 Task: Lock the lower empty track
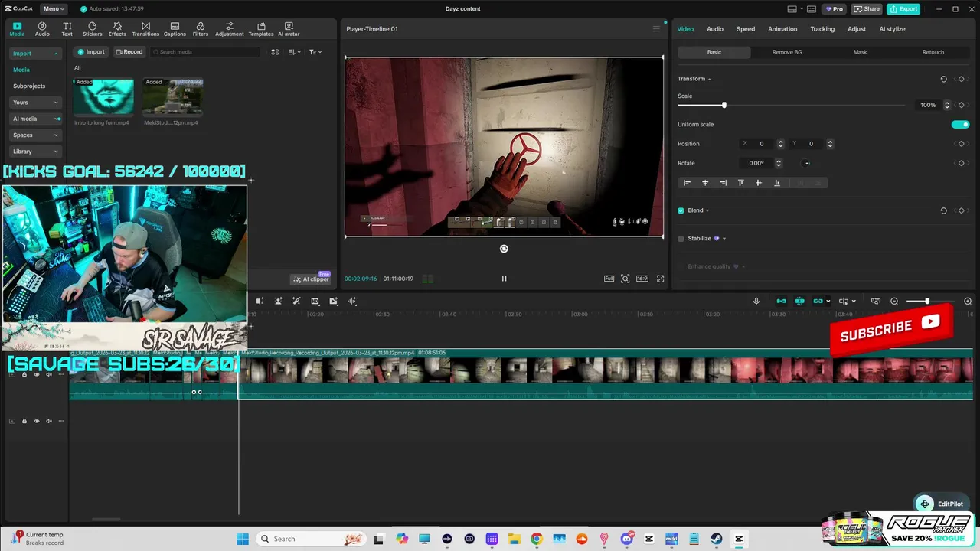click(x=24, y=421)
